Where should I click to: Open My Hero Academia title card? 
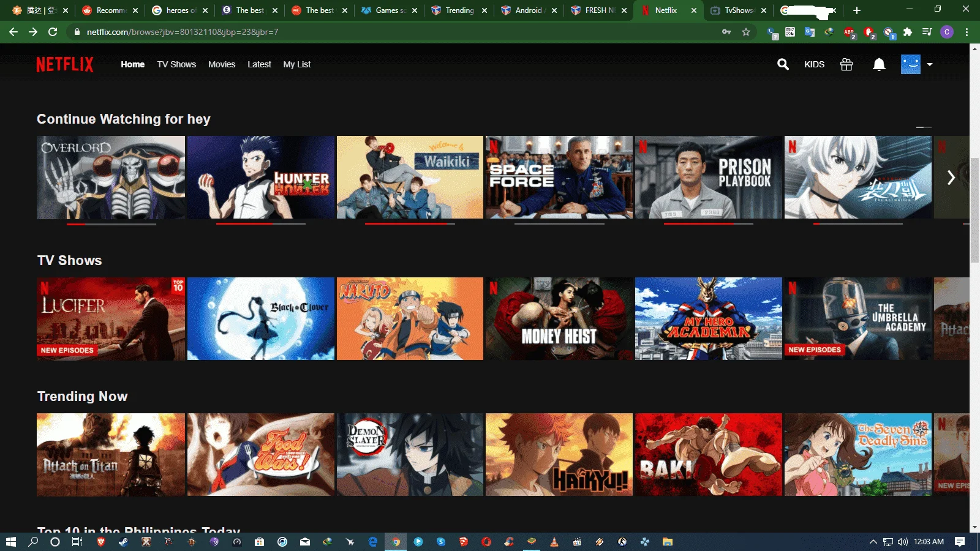[709, 318]
